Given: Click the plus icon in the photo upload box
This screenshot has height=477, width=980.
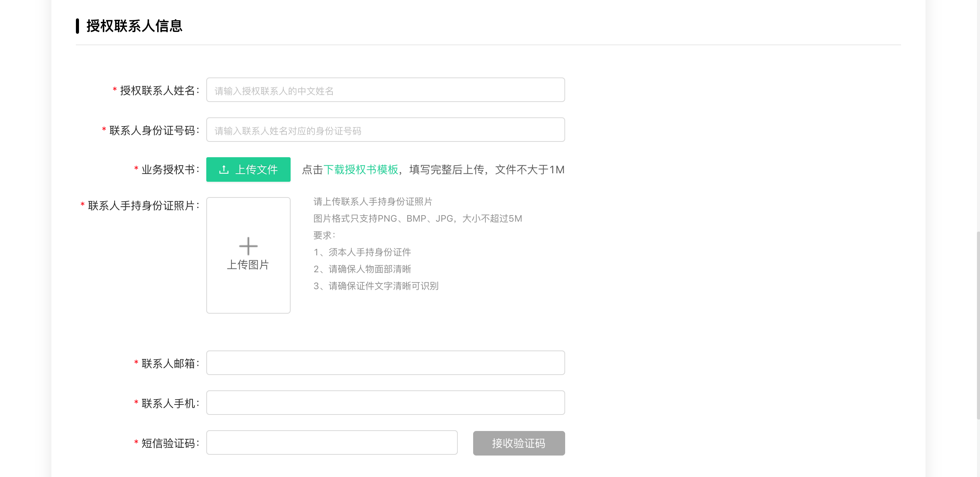Looking at the screenshot, I should pyautogui.click(x=248, y=246).
